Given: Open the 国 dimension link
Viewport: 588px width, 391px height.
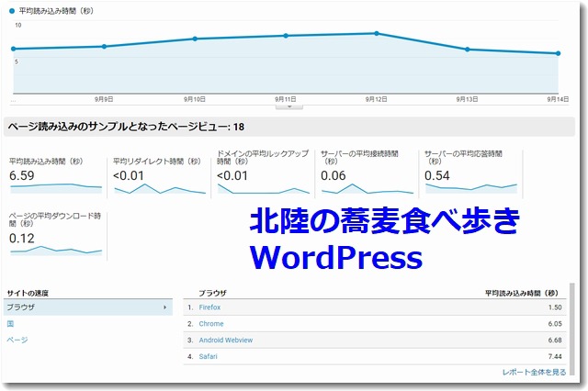Looking at the screenshot, I should pyautogui.click(x=10, y=324).
